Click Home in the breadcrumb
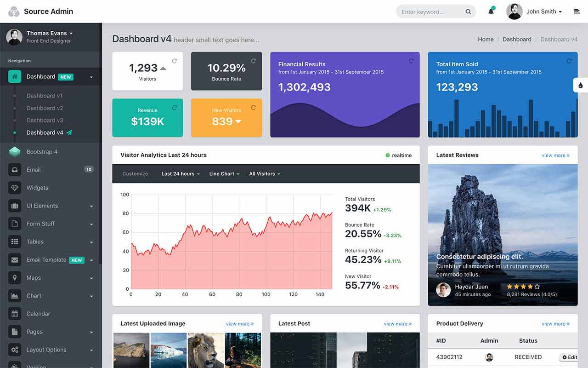Screen dimensions: 588x368 point(486,40)
